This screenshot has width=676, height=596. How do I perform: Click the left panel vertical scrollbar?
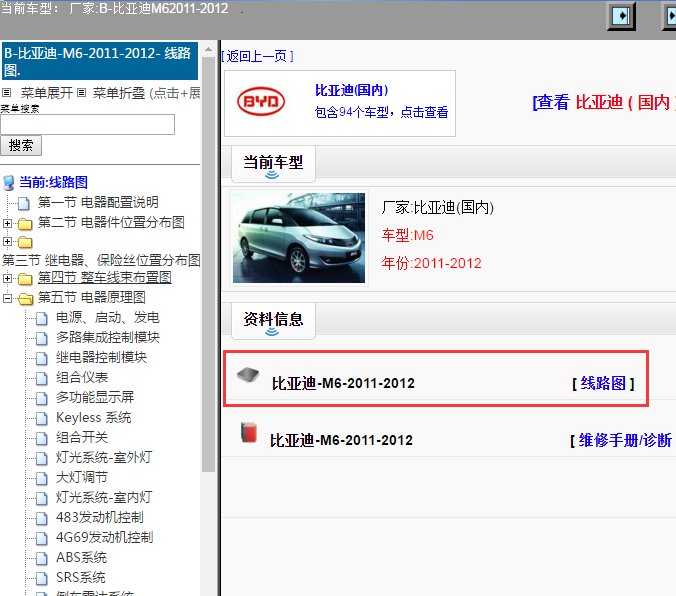[208, 264]
